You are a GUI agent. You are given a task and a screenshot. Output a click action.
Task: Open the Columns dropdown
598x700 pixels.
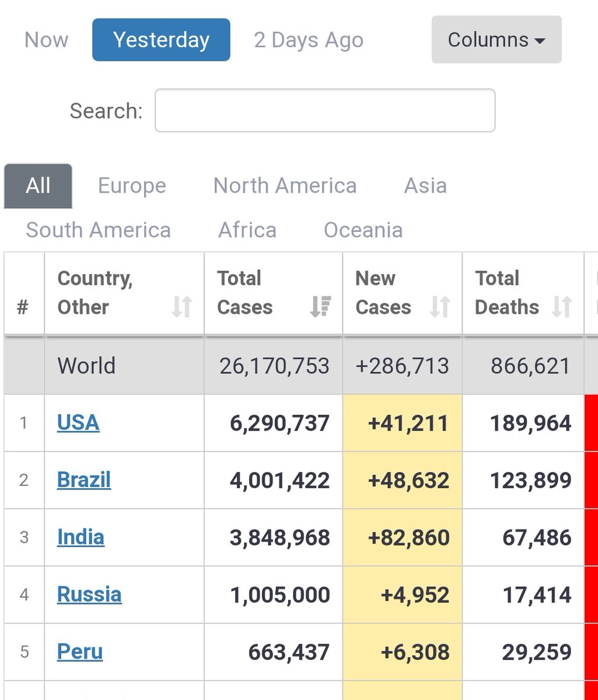[x=495, y=39]
